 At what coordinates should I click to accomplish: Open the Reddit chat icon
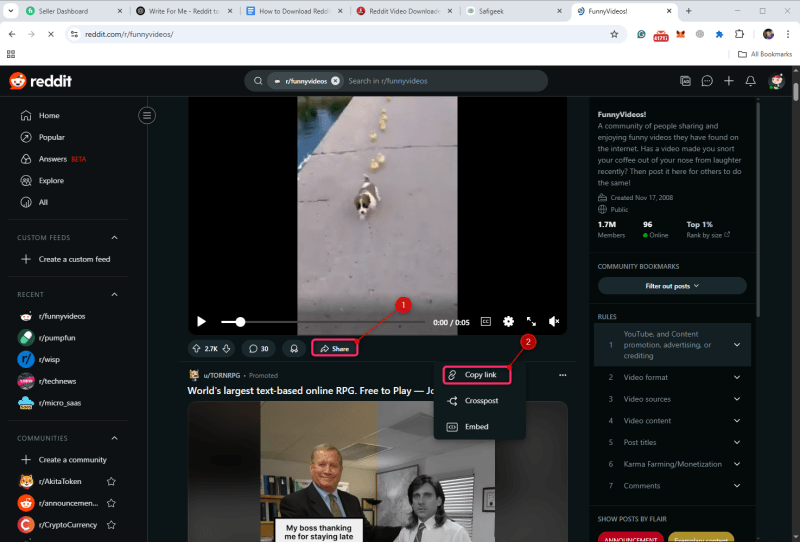tap(707, 81)
